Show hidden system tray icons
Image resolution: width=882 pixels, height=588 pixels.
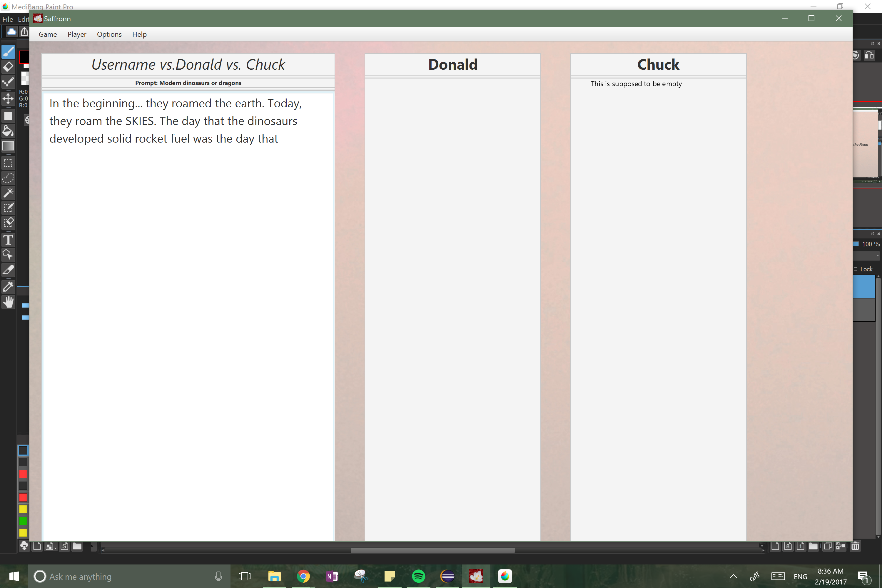[733, 576]
